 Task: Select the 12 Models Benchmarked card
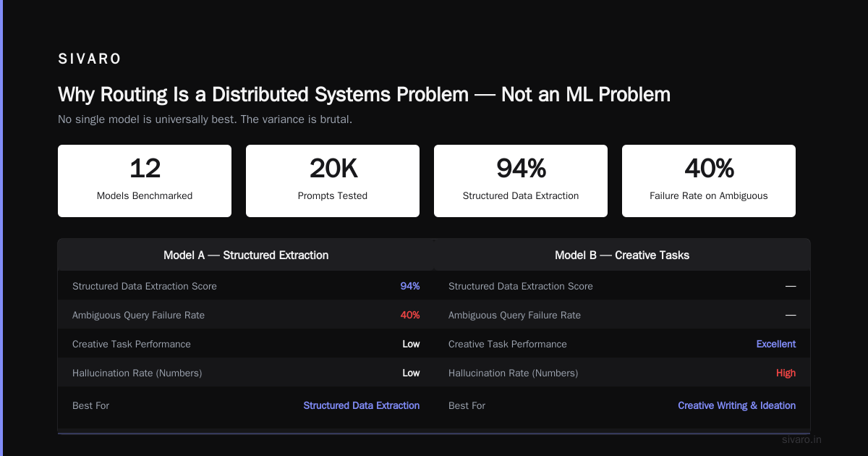(x=145, y=181)
